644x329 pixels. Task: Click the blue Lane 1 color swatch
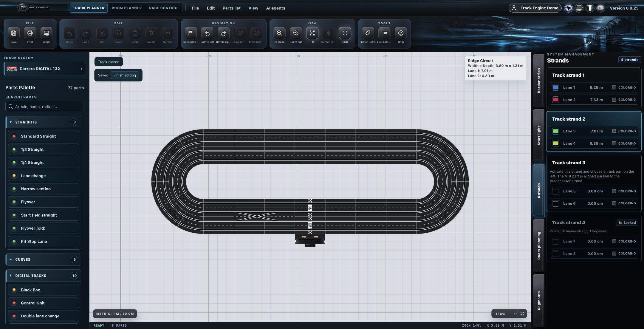556,87
